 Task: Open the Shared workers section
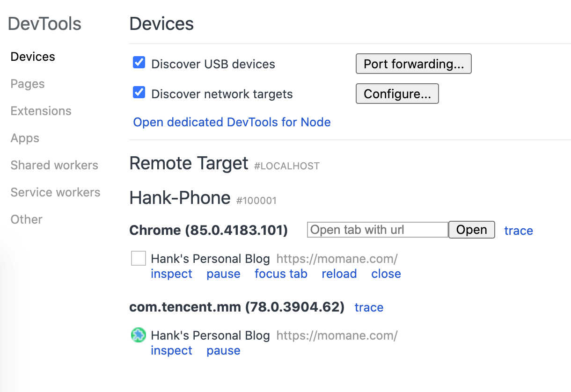pyautogui.click(x=54, y=165)
